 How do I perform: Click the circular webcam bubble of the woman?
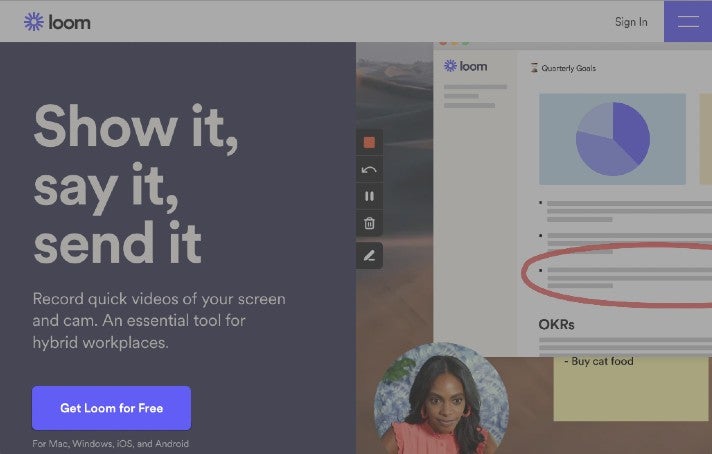pos(440,400)
